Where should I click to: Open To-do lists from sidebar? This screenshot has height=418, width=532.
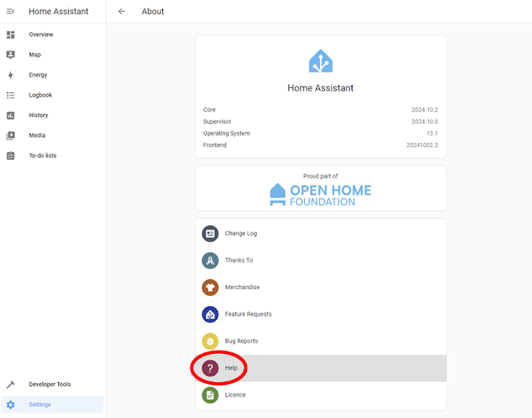(x=42, y=155)
